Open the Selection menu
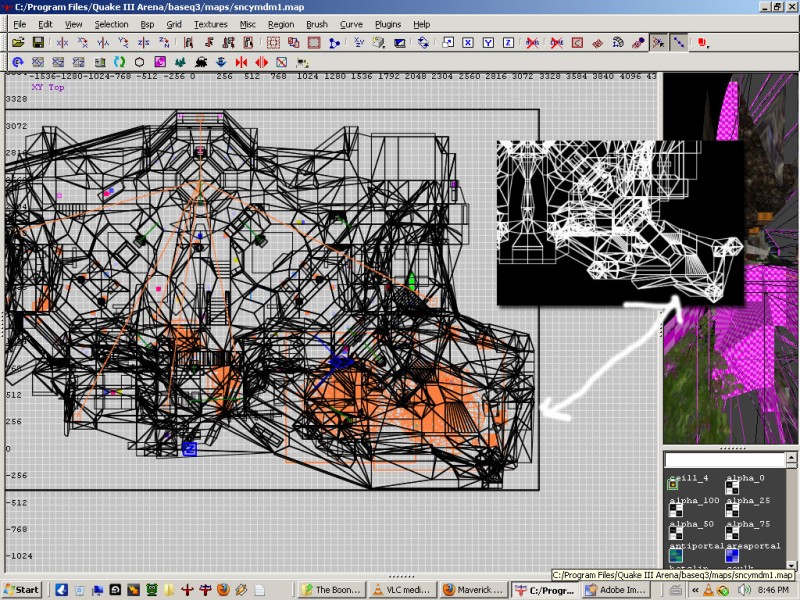The image size is (800, 600). tap(111, 24)
